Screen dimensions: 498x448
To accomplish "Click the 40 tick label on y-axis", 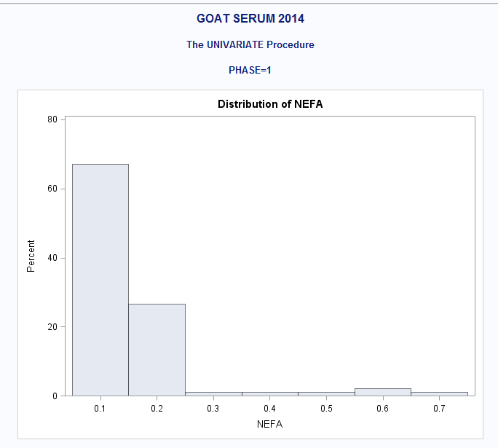I will (x=52, y=258).
